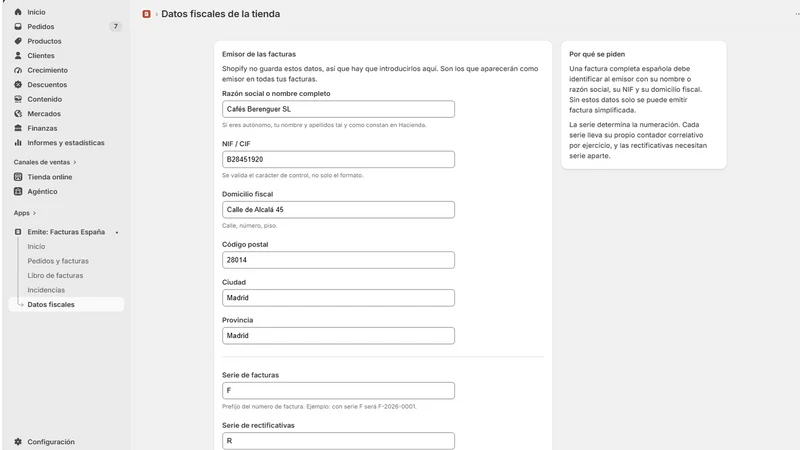
Task: Open Emite: Facturas España app
Action: [66, 232]
